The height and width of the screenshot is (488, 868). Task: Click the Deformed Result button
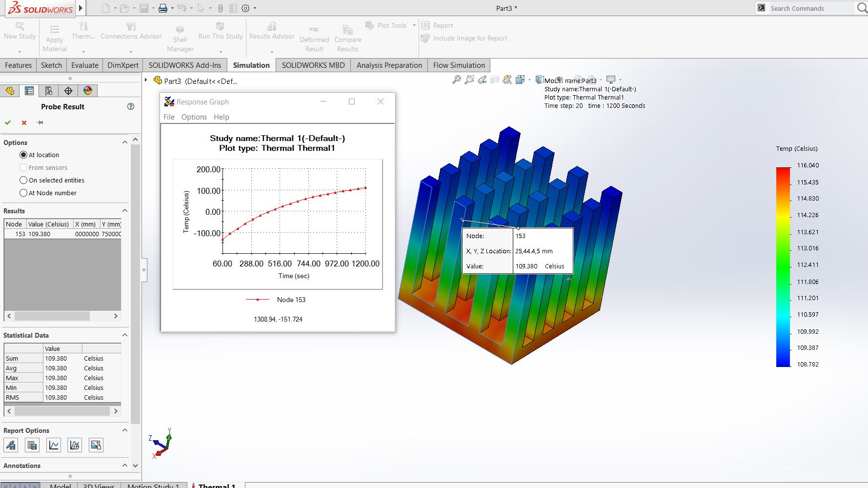(x=314, y=39)
